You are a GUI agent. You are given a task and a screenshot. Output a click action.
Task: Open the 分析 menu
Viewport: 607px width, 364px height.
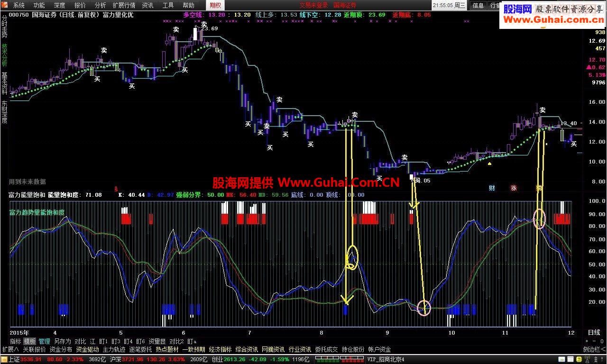100,5
